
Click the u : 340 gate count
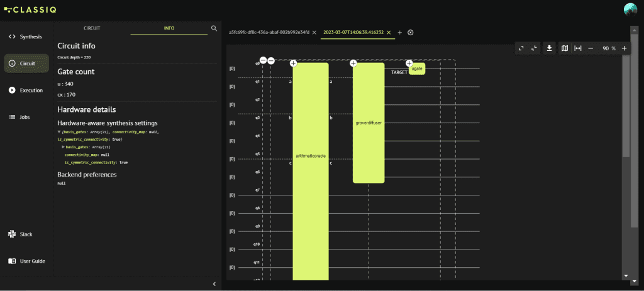65,84
